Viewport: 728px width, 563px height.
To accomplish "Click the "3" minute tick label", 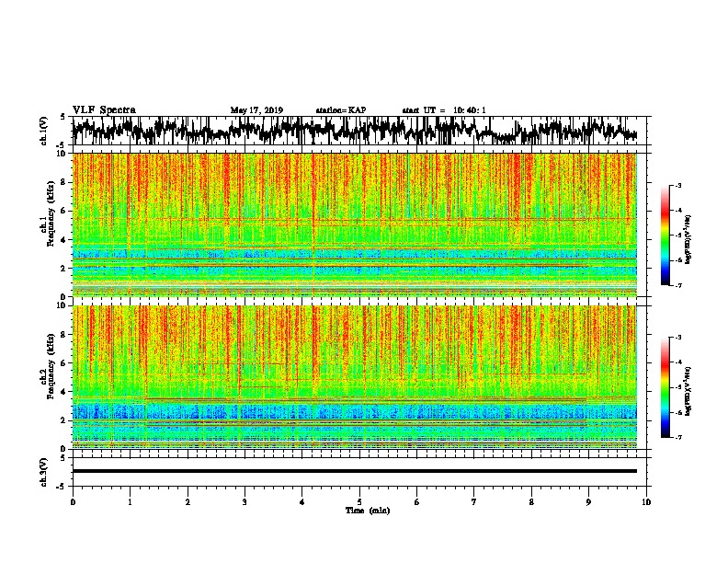I will pos(245,502).
